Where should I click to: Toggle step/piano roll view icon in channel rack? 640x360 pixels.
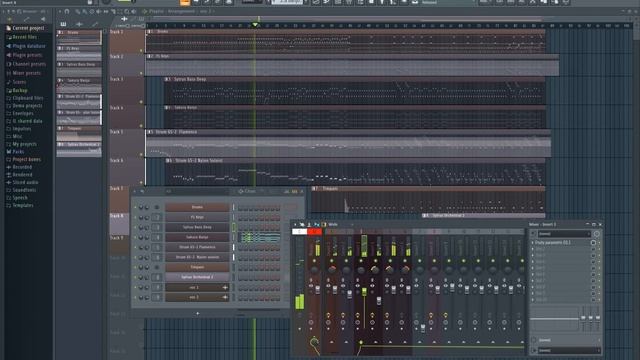click(294, 191)
